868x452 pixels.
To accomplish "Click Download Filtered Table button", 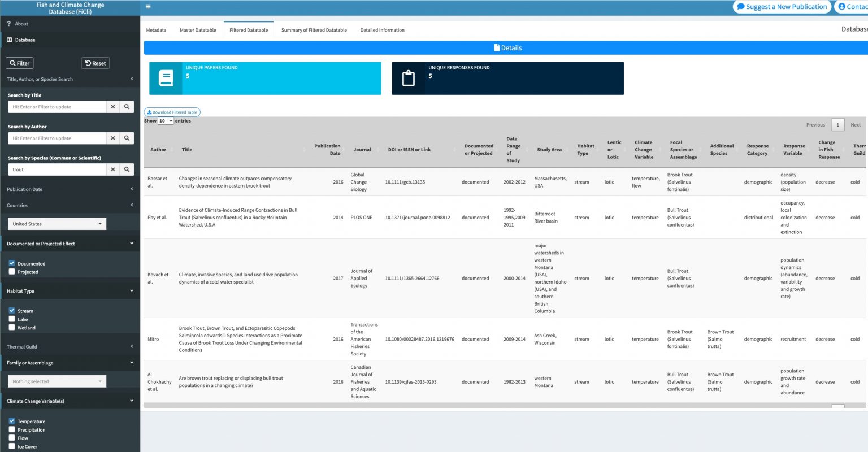I will [172, 112].
